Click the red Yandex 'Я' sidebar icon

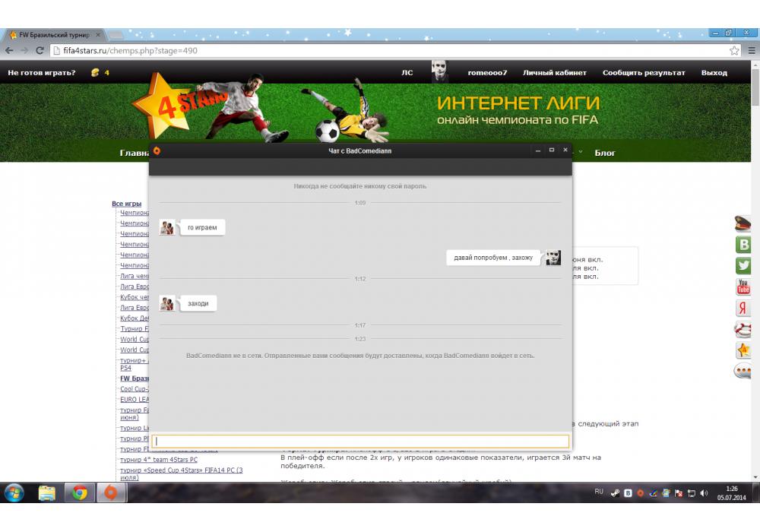coord(743,308)
